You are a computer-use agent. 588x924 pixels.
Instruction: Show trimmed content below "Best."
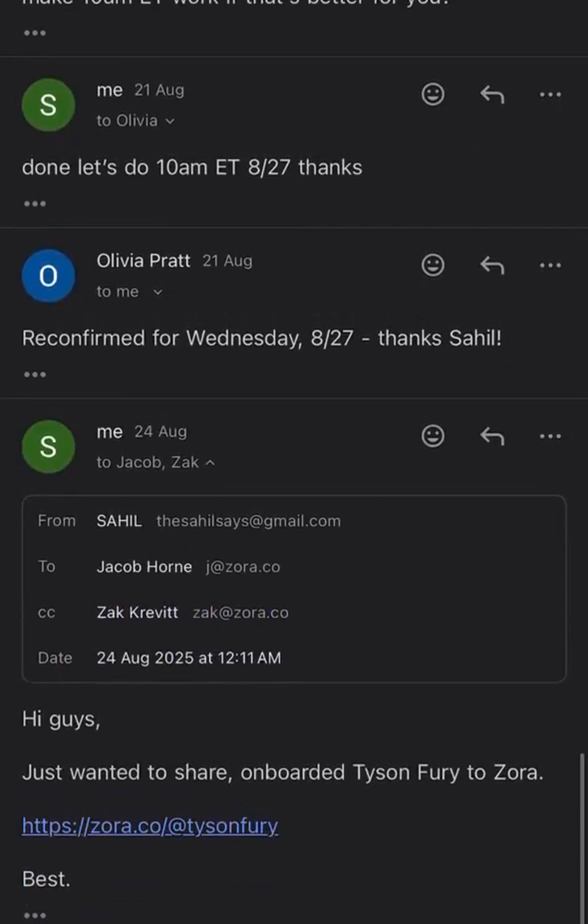35,915
